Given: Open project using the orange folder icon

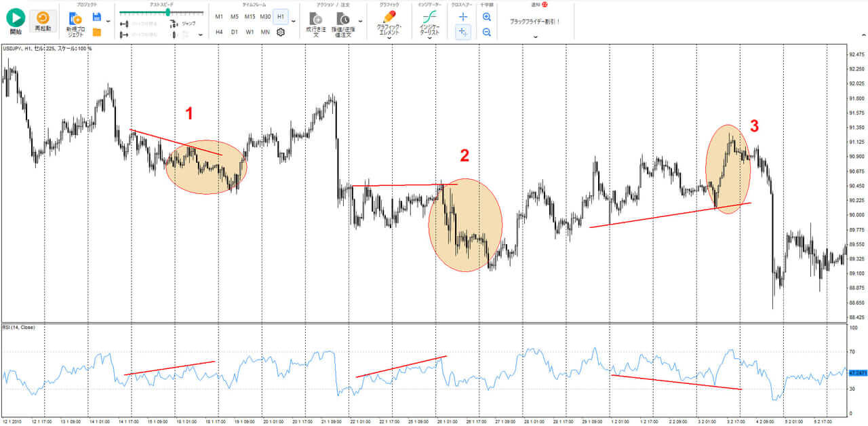Looking at the screenshot, I should (97, 32).
